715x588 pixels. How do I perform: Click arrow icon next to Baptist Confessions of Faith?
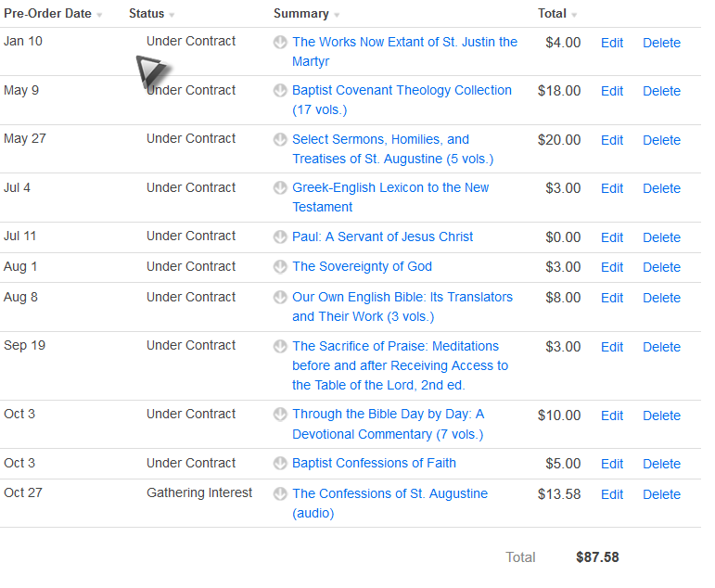point(280,464)
